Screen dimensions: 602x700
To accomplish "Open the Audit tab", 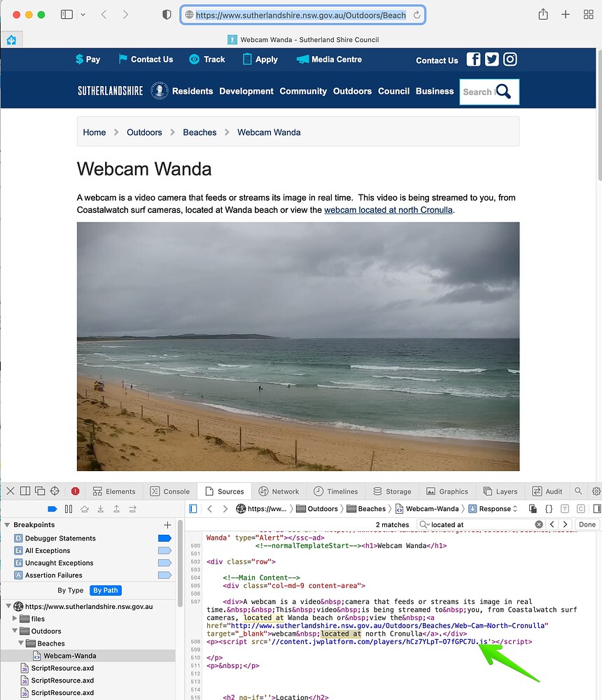I will pyautogui.click(x=547, y=491).
